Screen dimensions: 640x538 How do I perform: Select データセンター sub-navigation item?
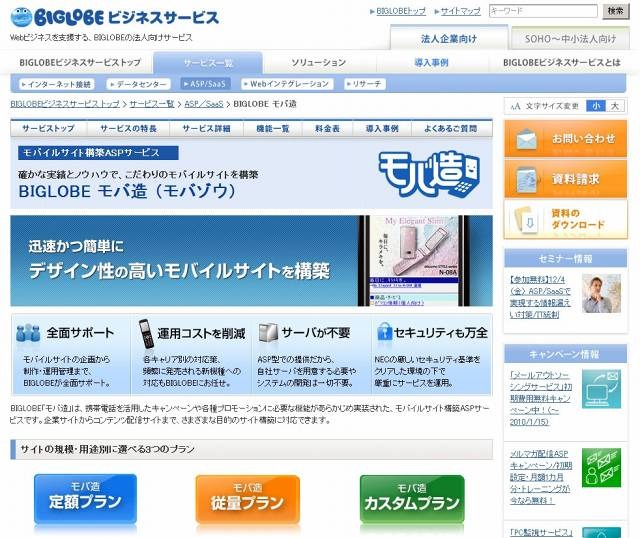coord(139,84)
